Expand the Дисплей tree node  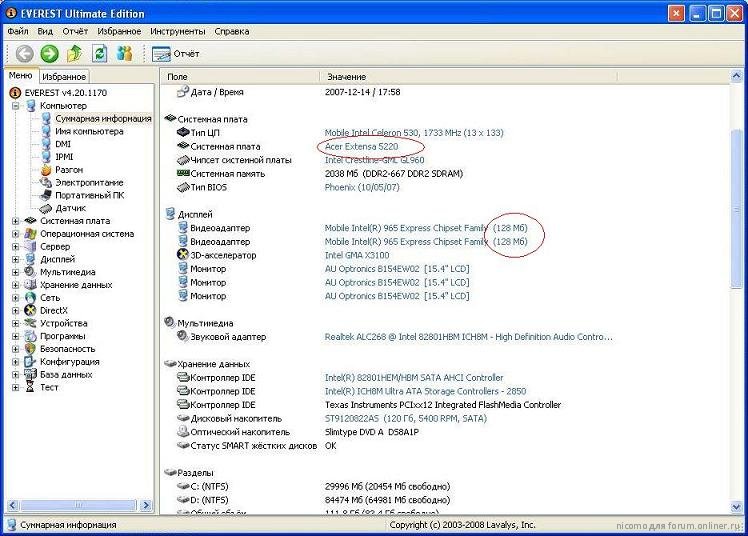click(x=15, y=259)
